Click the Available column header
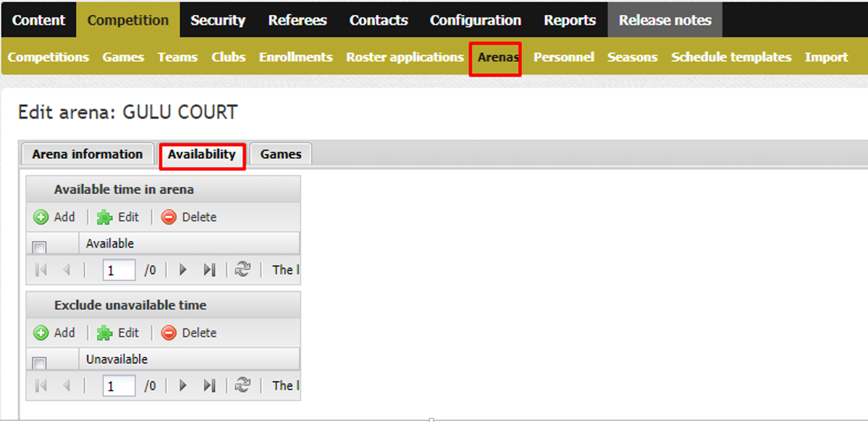Screen dimensions: 868x422 tap(190, 243)
